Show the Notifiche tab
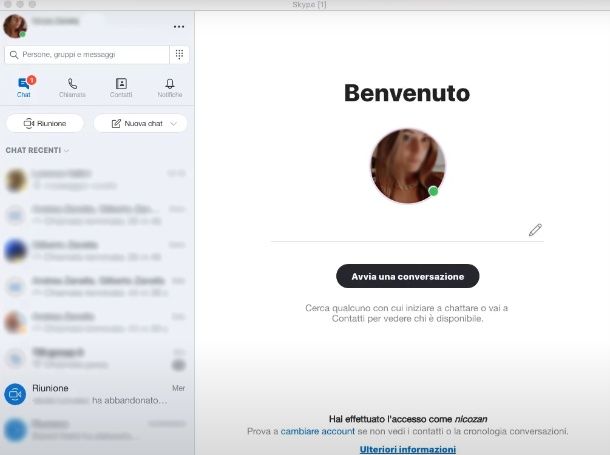The width and height of the screenshot is (610, 455). 169,88
